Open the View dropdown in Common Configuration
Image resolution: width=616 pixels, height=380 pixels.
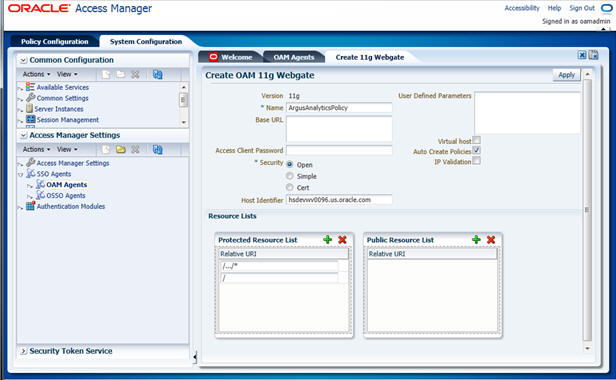pyautogui.click(x=67, y=74)
